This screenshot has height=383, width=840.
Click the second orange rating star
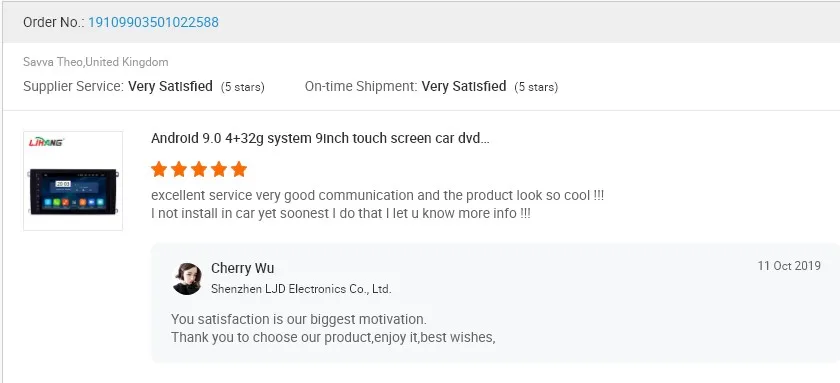179,169
